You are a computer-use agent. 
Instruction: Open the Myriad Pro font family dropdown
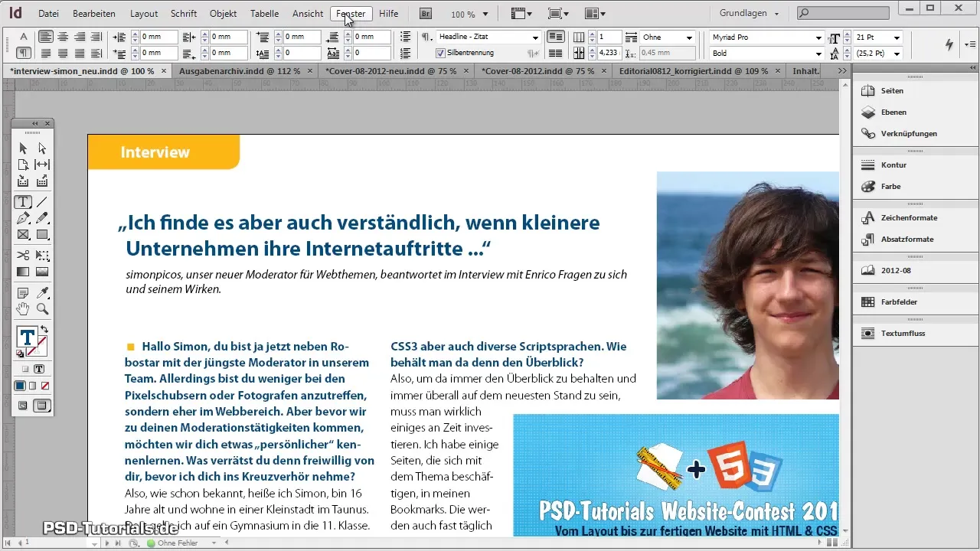tap(818, 37)
